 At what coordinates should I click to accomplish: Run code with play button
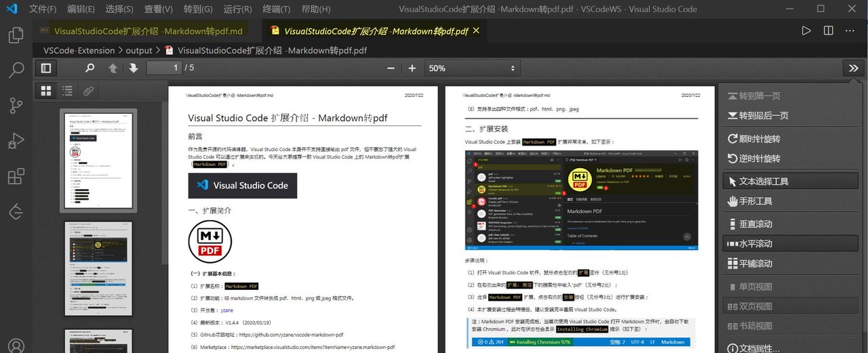(806, 31)
